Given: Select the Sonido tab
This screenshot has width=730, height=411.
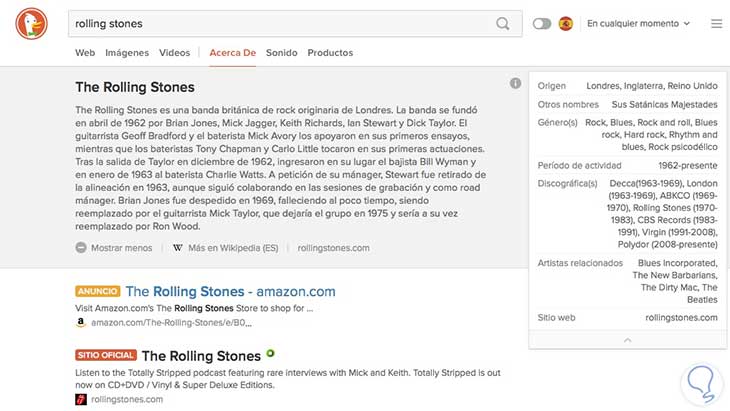Looking at the screenshot, I should click(x=282, y=53).
